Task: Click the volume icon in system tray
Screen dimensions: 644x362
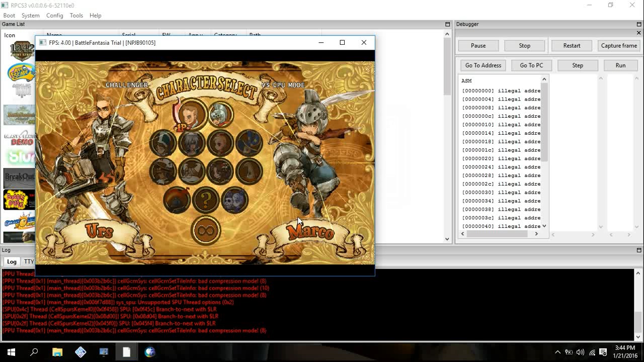Action: click(x=580, y=352)
